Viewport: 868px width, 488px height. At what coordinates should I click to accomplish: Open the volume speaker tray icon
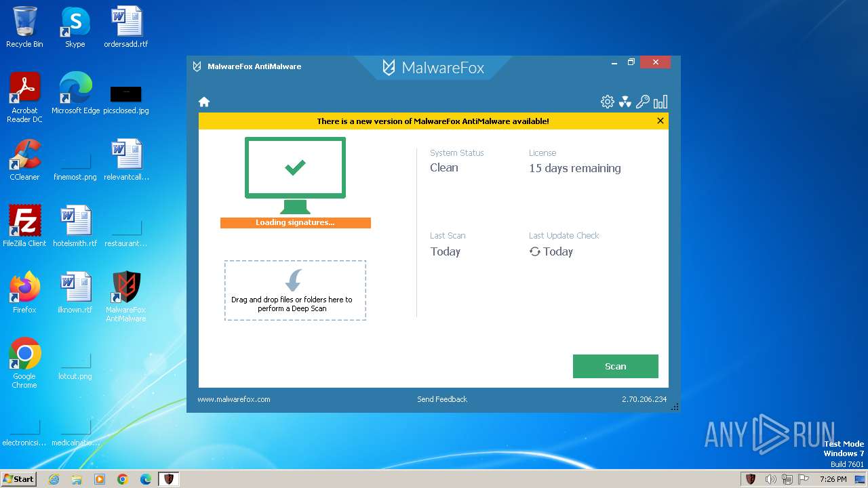click(770, 479)
